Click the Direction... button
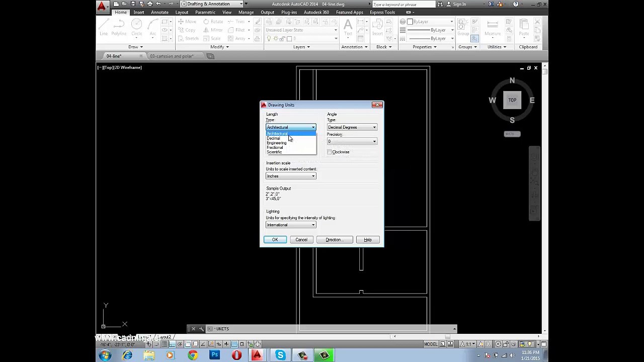The width and height of the screenshot is (644, 362). [335, 240]
